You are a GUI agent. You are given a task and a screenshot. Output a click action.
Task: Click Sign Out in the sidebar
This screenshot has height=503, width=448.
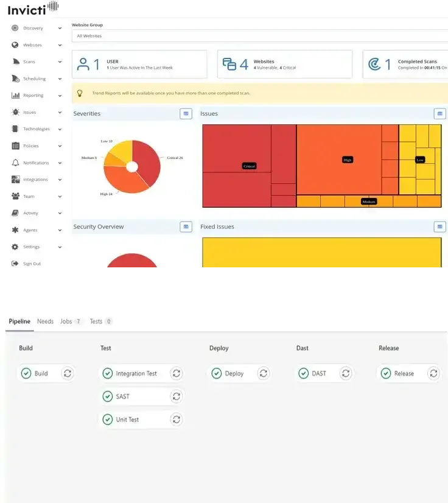(32, 264)
